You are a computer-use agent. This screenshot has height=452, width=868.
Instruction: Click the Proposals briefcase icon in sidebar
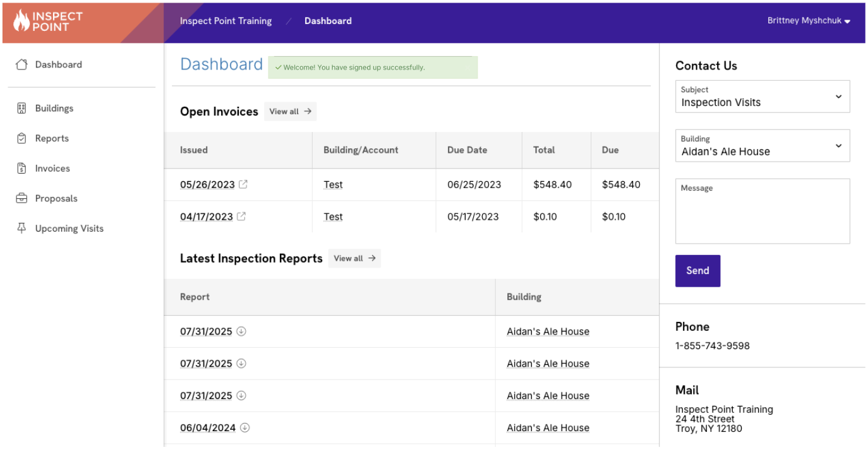tap(21, 198)
